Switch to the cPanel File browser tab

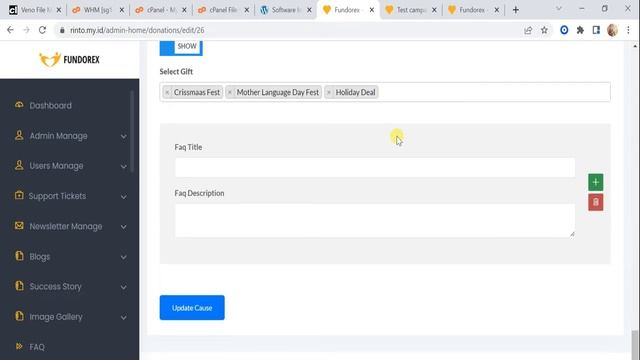(223, 10)
